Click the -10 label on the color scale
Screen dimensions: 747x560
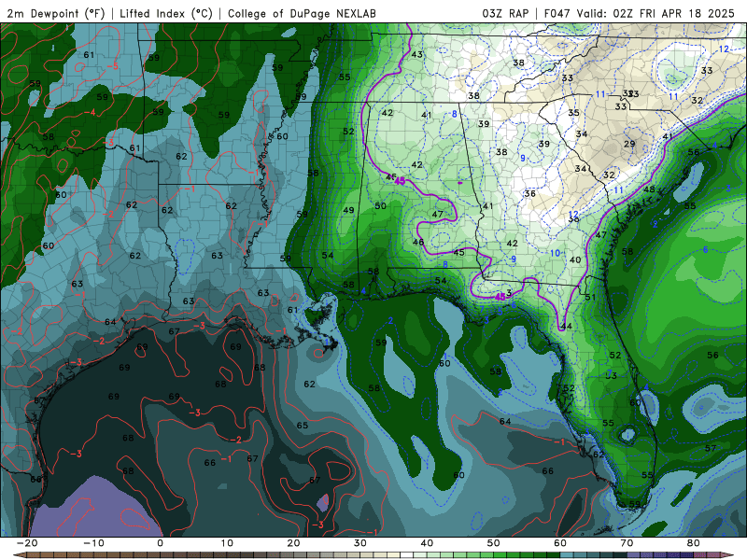[93, 543]
